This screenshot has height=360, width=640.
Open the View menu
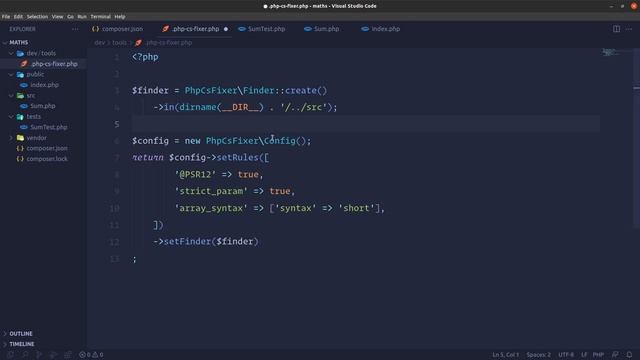(57, 17)
